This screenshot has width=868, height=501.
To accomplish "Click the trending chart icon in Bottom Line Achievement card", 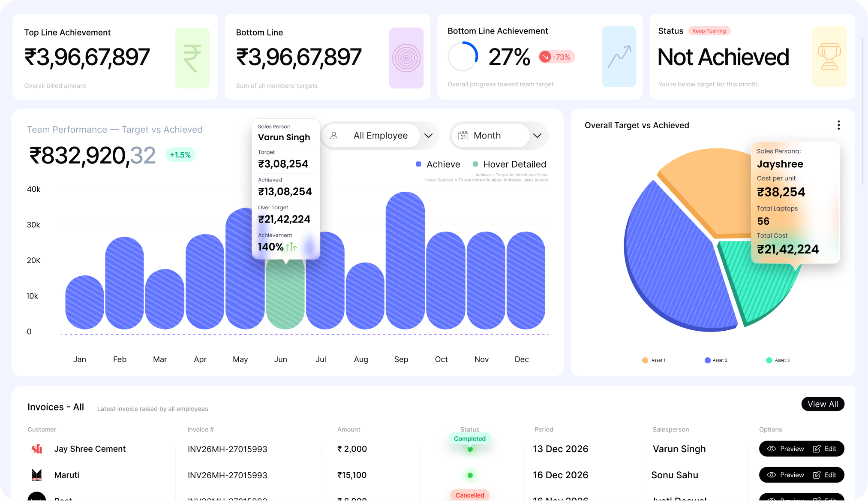I will pos(619,57).
